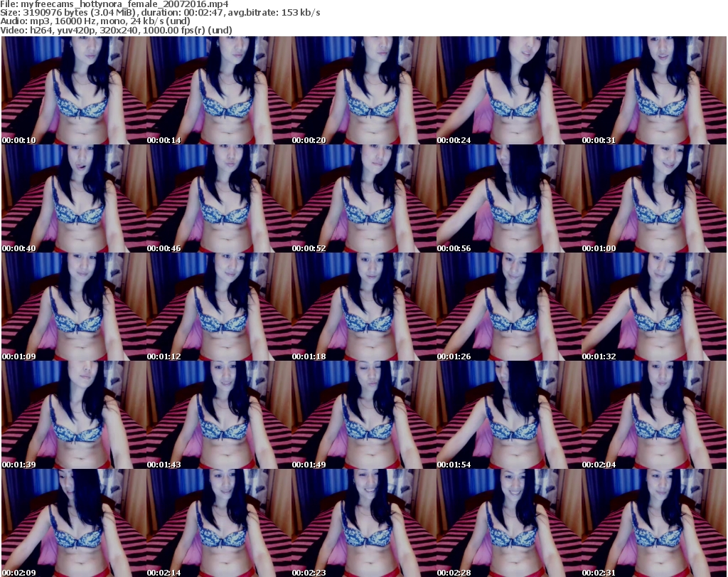Select the thumbnail frame stamped 00:02:04
728x577 pixels.
[654, 414]
